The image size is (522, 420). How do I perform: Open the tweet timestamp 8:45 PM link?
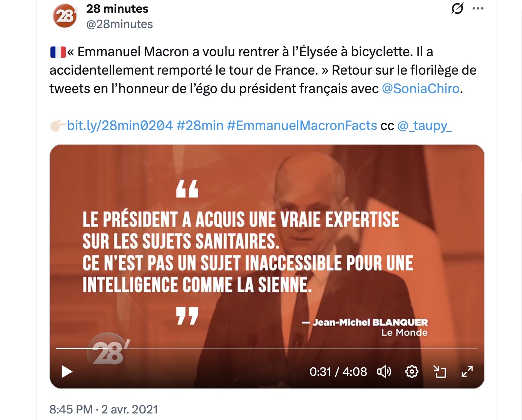(71, 409)
